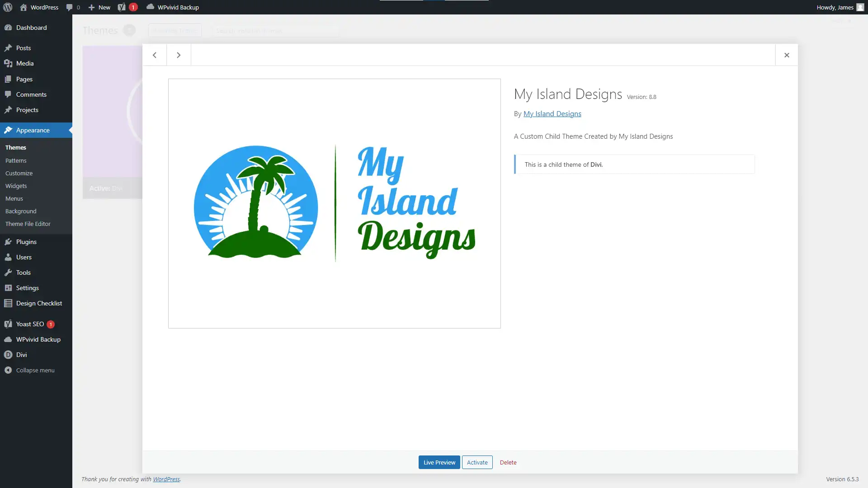
Task: Select Theme File Editor submenu item
Action: point(28,224)
